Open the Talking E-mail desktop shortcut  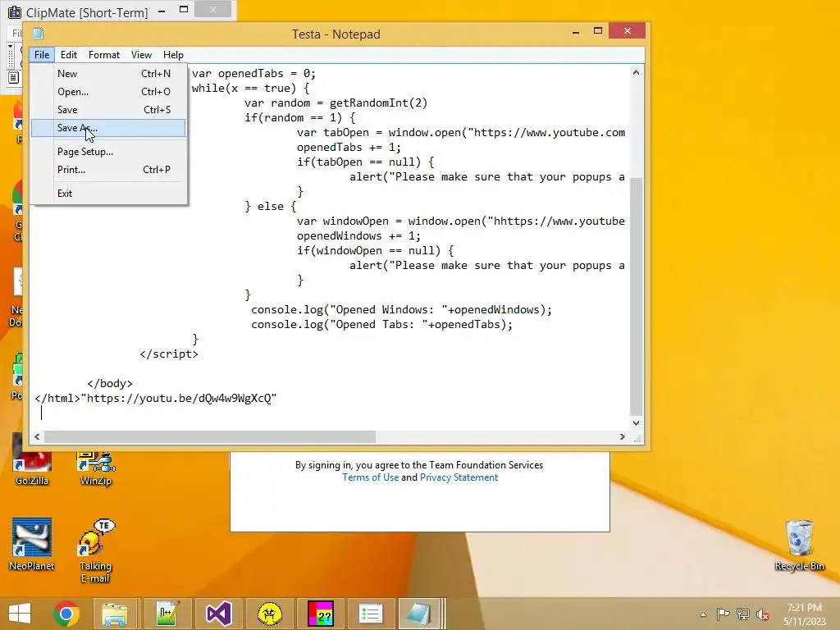(95, 550)
